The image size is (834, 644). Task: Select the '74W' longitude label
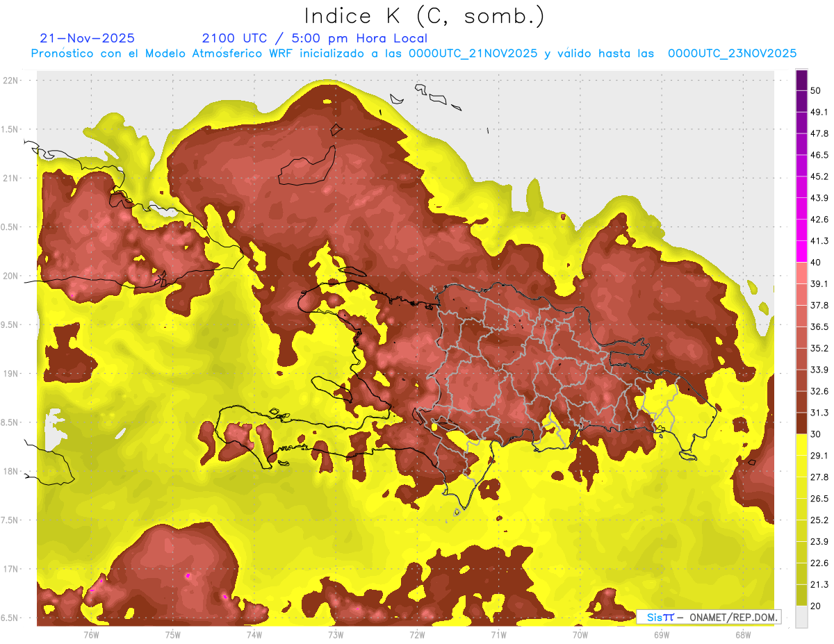click(x=254, y=634)
